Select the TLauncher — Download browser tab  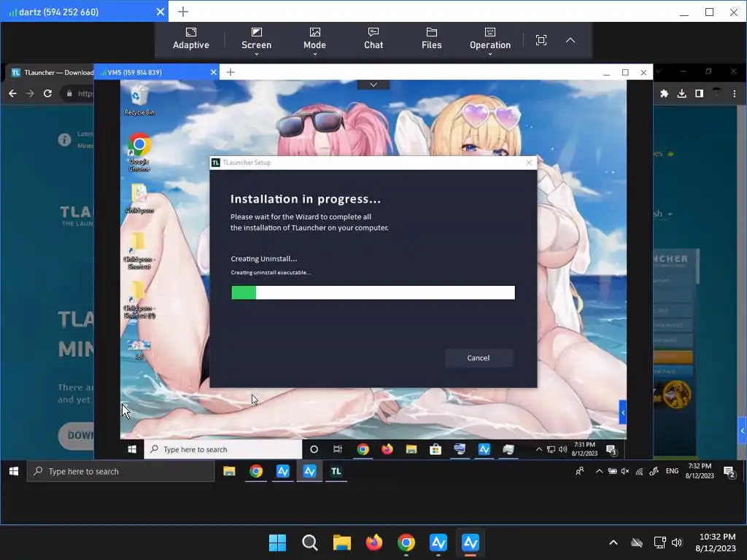pyautogui.click(x=52, y=72)
